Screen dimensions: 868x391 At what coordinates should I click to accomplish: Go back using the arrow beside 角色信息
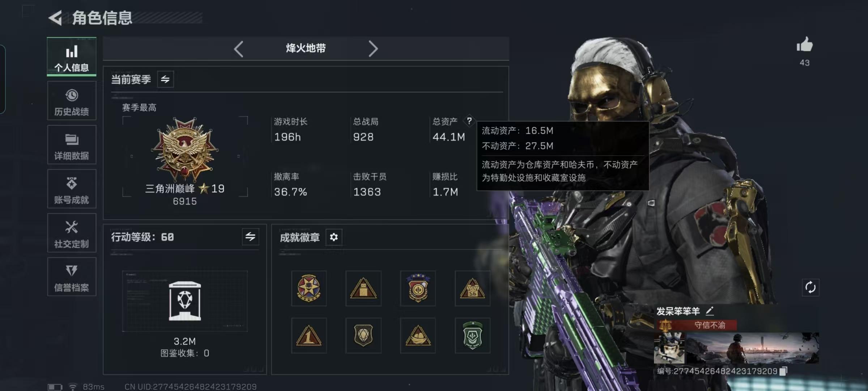pyautogui.click(x=56, y=18)
